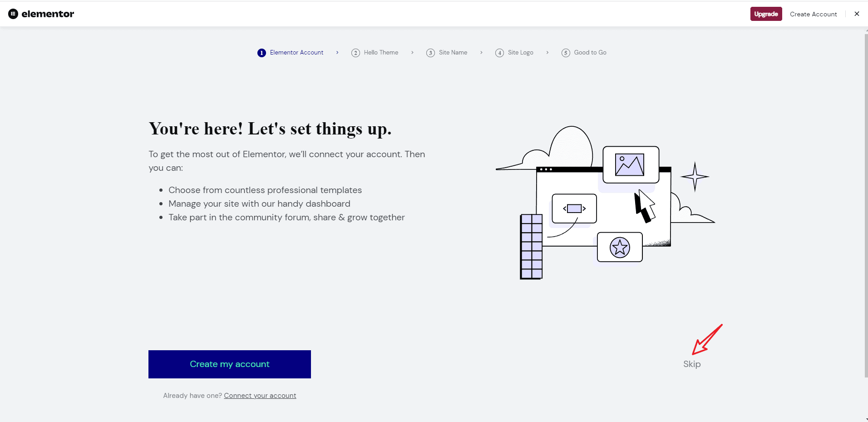
Task: Expand the chevron after Site Logo step
Action: click(x=547, y=53)
